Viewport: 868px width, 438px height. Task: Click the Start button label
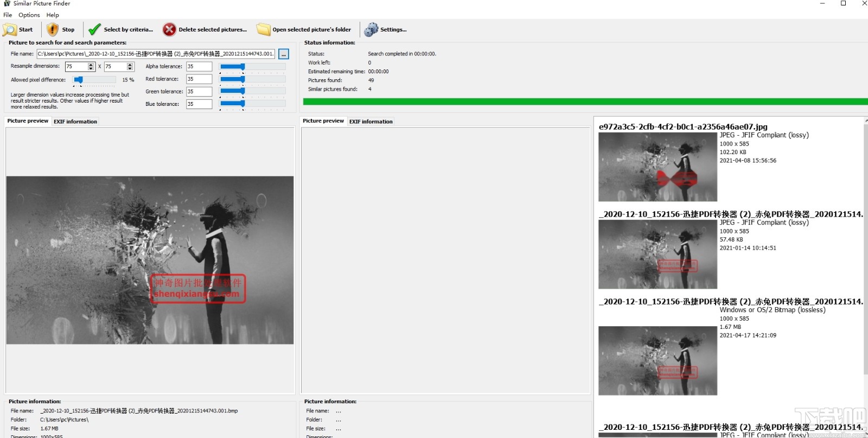click(x=26, y=30)
